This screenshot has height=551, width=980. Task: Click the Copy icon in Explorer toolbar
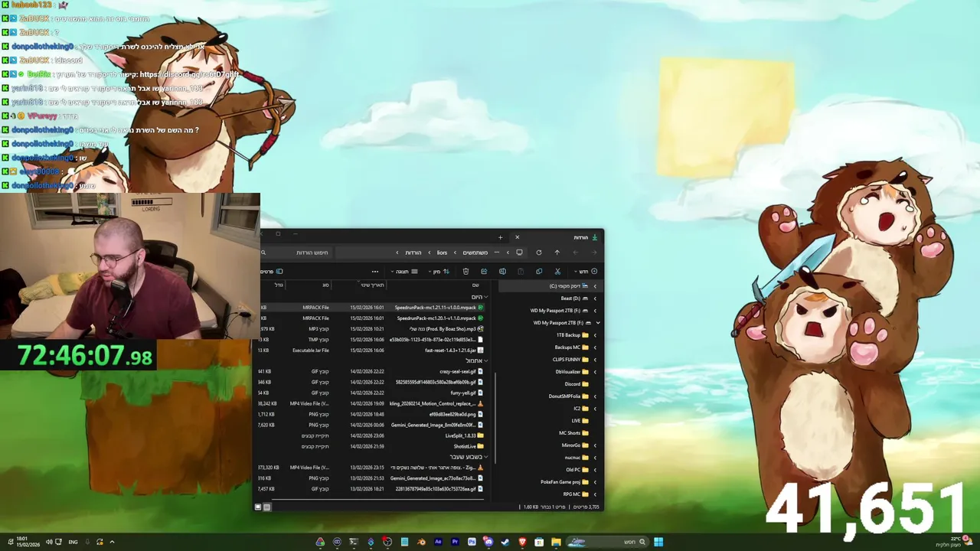539,272
